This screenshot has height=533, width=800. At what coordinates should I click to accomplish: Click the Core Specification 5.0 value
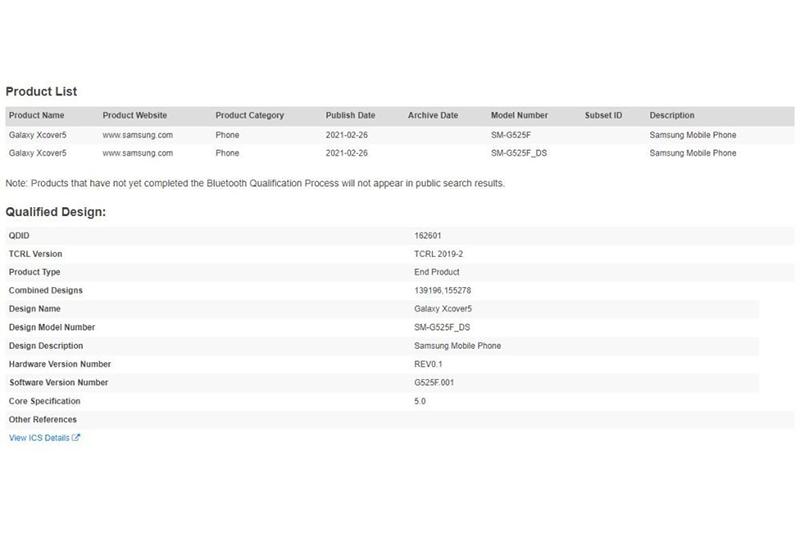pos(420,401)
